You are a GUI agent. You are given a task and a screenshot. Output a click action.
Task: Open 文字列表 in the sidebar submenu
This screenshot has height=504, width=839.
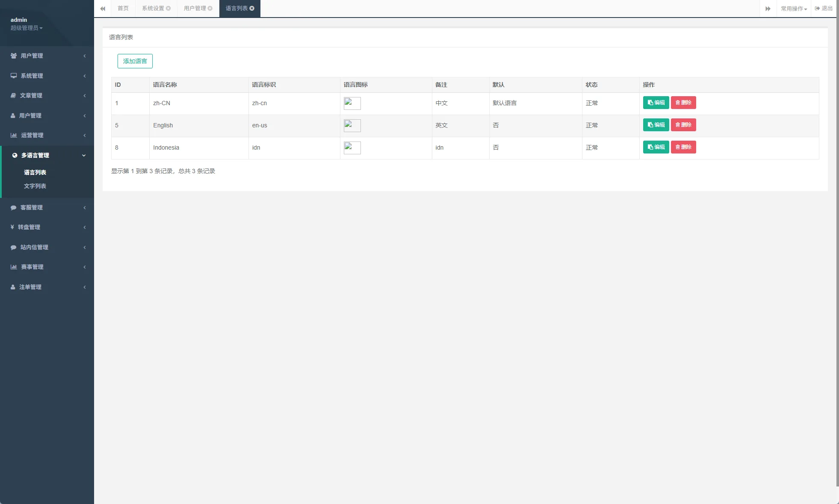click(35, 186)
